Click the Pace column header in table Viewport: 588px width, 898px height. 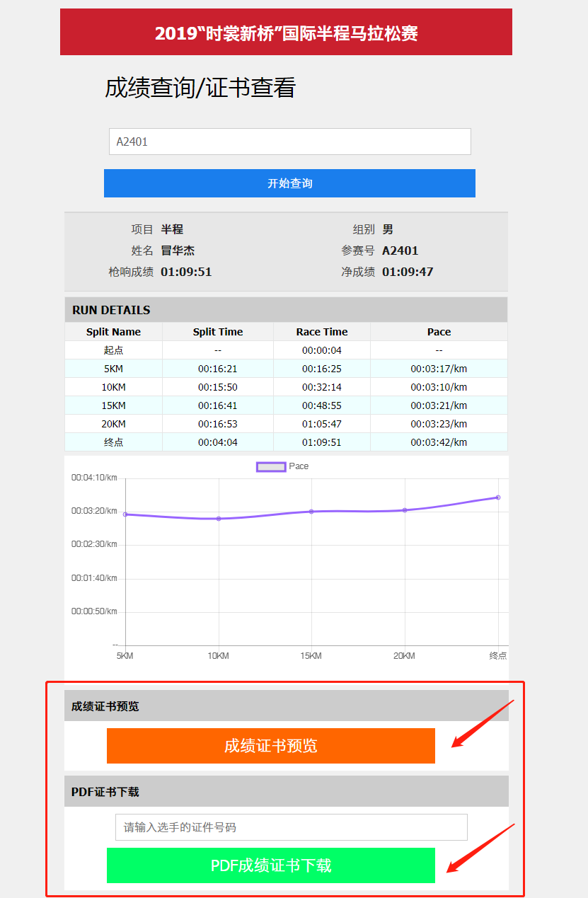[x=439, y=332]
